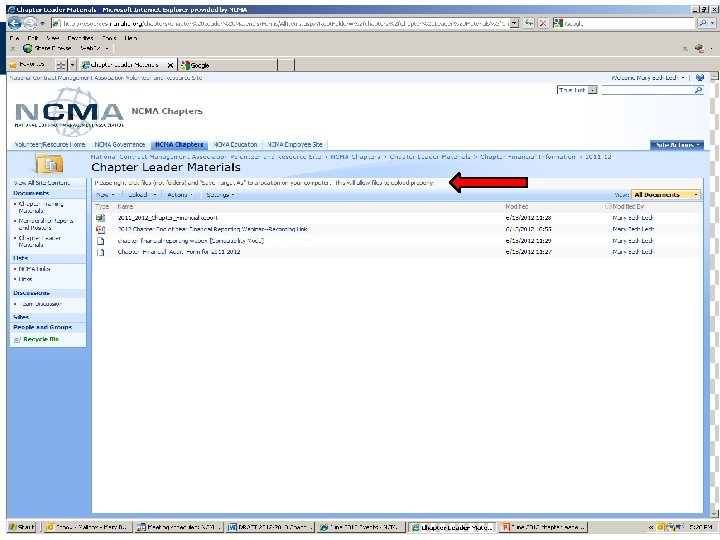
Task: Open the recent pages dropdown beside Forward
Action: (x=42, y=23)
